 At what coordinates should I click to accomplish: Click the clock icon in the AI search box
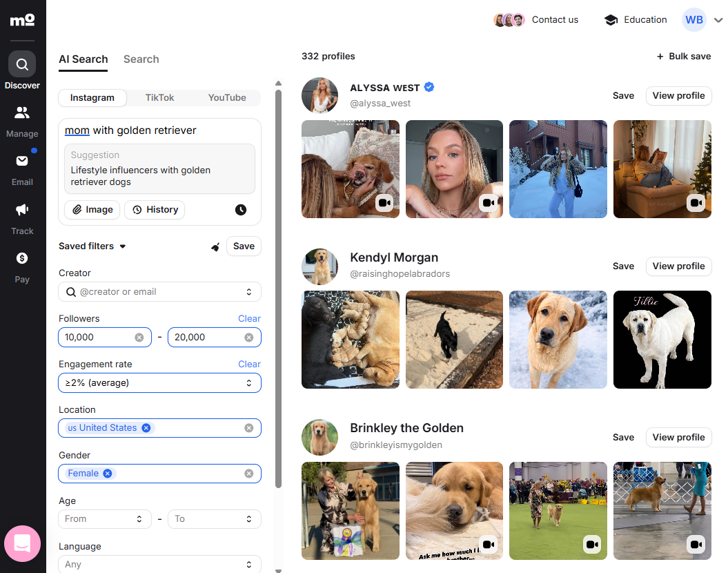click(241, 210)
